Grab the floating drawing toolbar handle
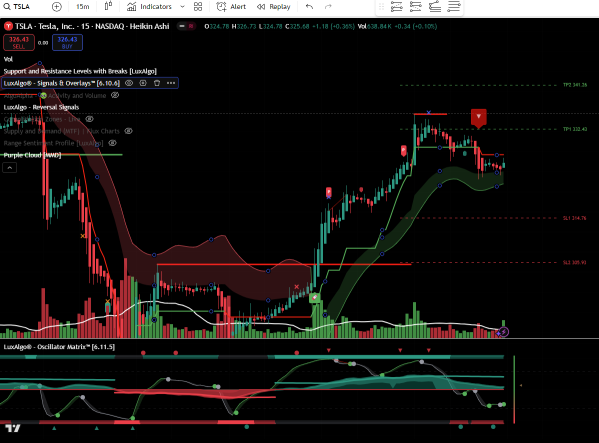The width and height of the screenshot is (599, 443). point(381,6)
